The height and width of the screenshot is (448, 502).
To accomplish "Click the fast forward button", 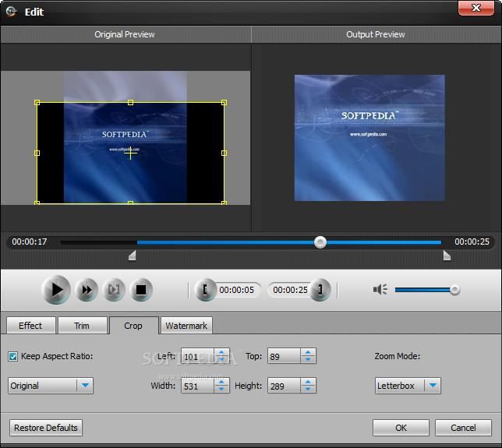I will pos(87,290).
